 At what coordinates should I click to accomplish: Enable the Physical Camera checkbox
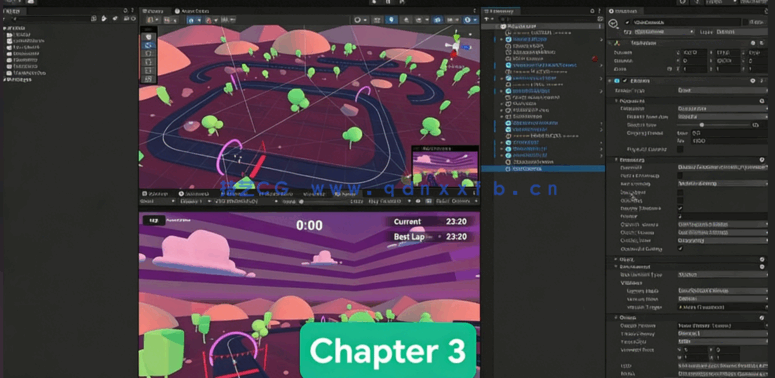[680, 149]
